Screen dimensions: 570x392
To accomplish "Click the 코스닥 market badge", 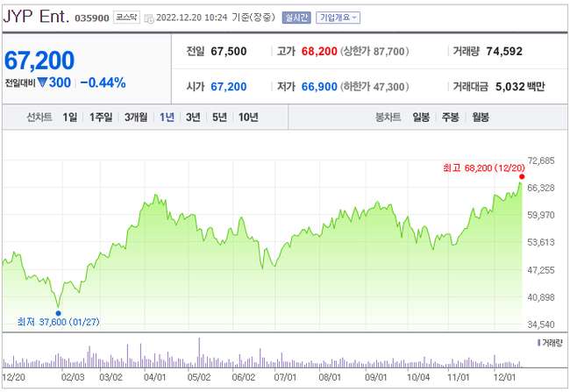I will click(126, 17).
